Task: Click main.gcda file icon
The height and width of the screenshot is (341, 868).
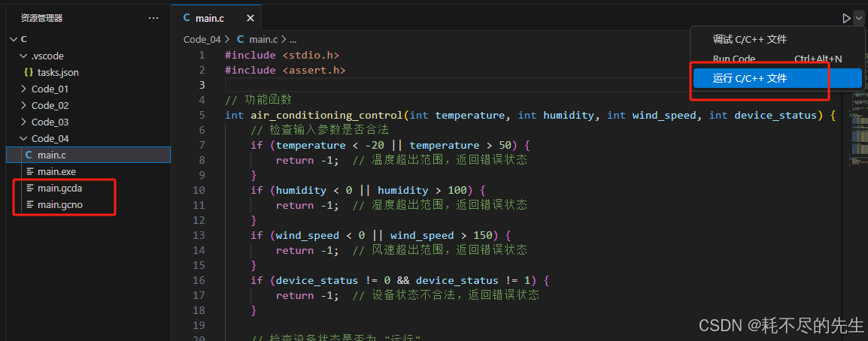Action: point(29,189)
